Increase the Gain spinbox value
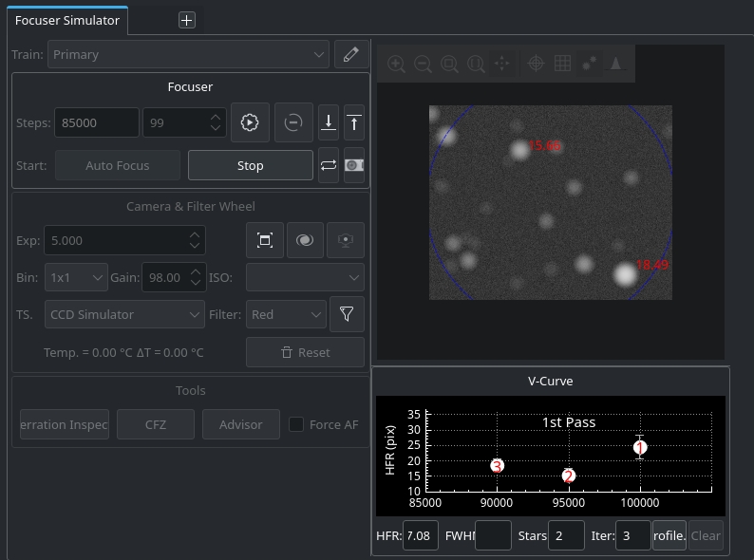Viewport: 754px width, 560px height. pos(196,272)
